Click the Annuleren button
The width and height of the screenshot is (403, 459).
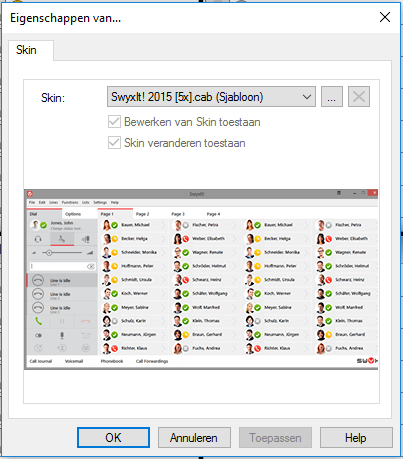tap(194, 438)
